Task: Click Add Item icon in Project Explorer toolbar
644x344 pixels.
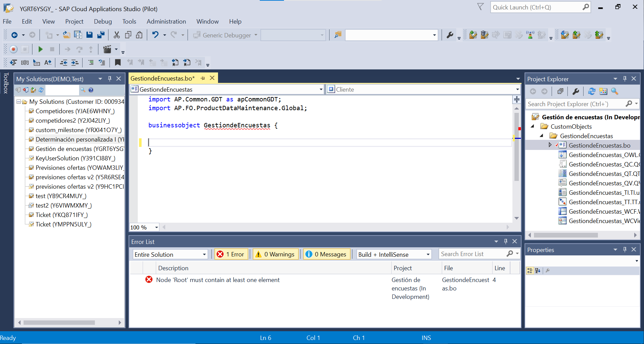Action: (x=603, y=91)
